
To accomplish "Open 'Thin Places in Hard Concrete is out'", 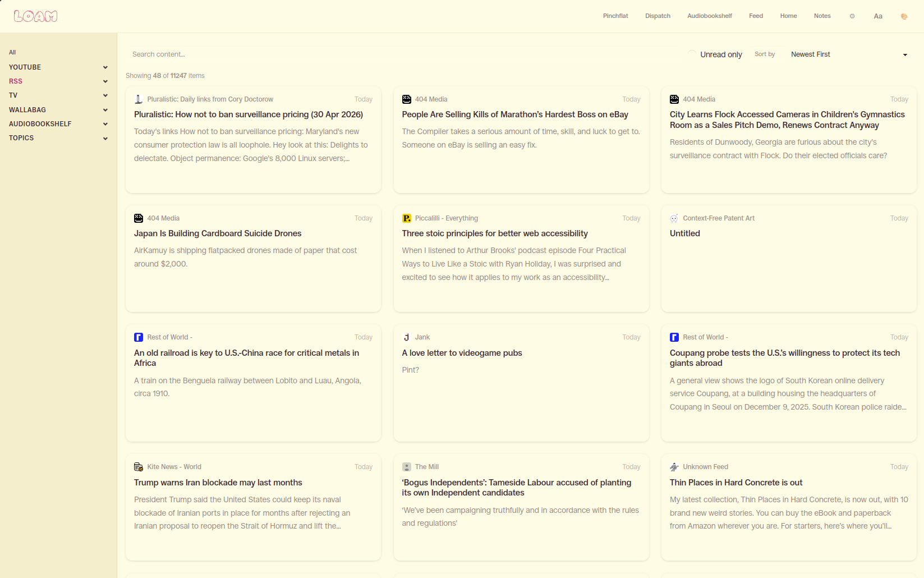I will click(735, 483).
